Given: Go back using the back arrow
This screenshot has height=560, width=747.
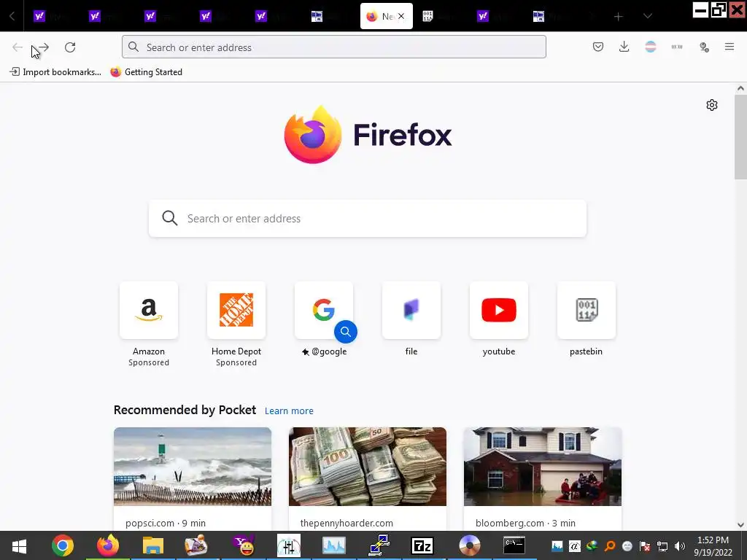Looking at the screenshot, I should (18, 47).
